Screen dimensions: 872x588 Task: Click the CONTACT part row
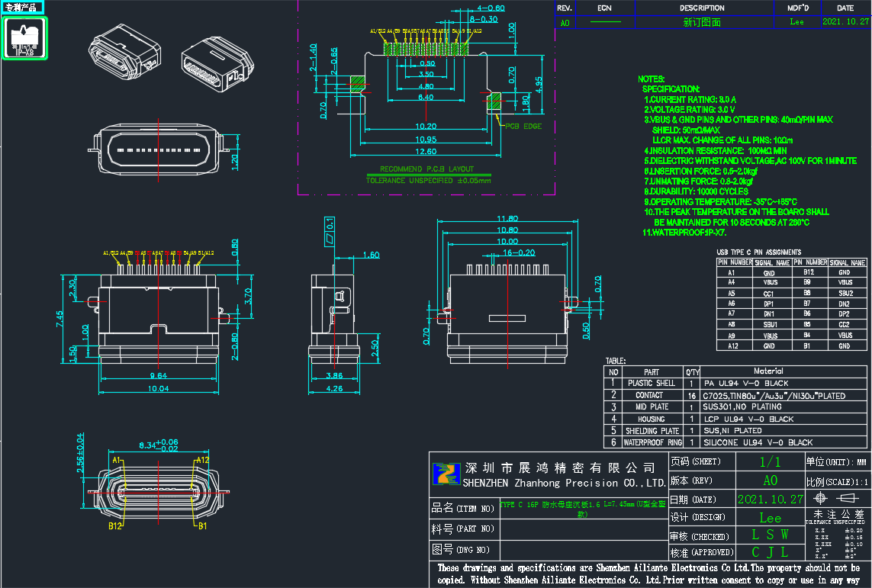(x=735, y=395)
